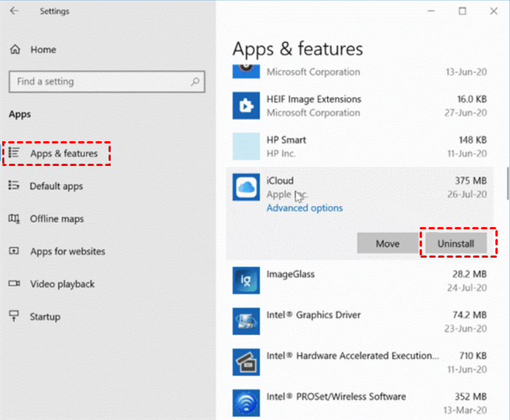Click the 26-Jul-20 install date

point(467,194)
